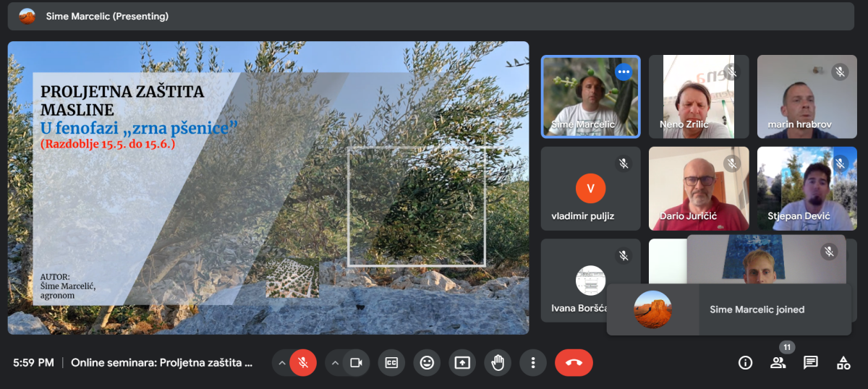Click the present screen button
This screenshot has width=868, height=389.
[x=462, y=363]
